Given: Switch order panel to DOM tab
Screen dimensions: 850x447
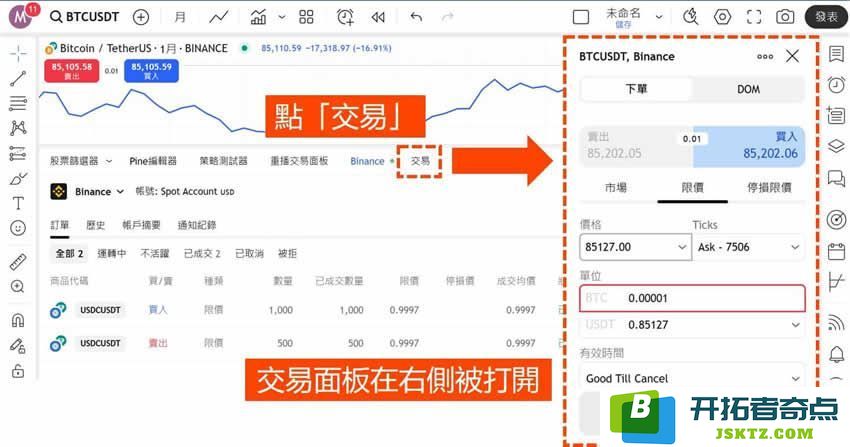Looking at the screenshot, I should coord(748,89).
